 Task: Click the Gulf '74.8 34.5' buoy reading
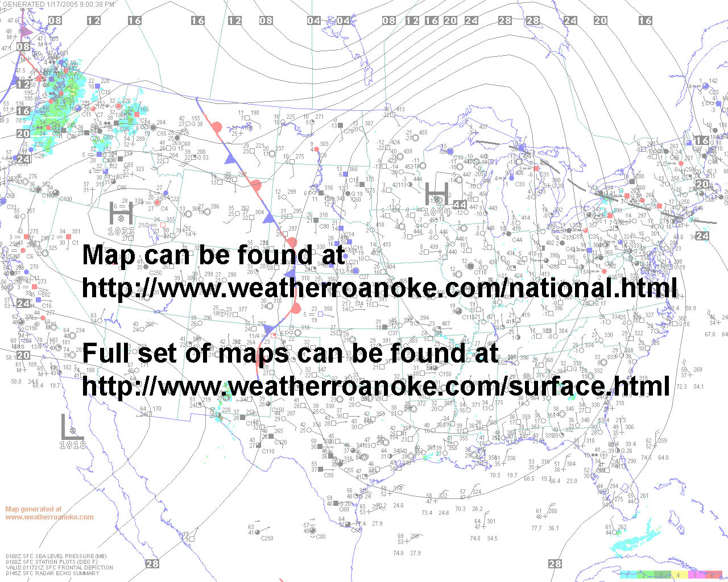[483, 538]
